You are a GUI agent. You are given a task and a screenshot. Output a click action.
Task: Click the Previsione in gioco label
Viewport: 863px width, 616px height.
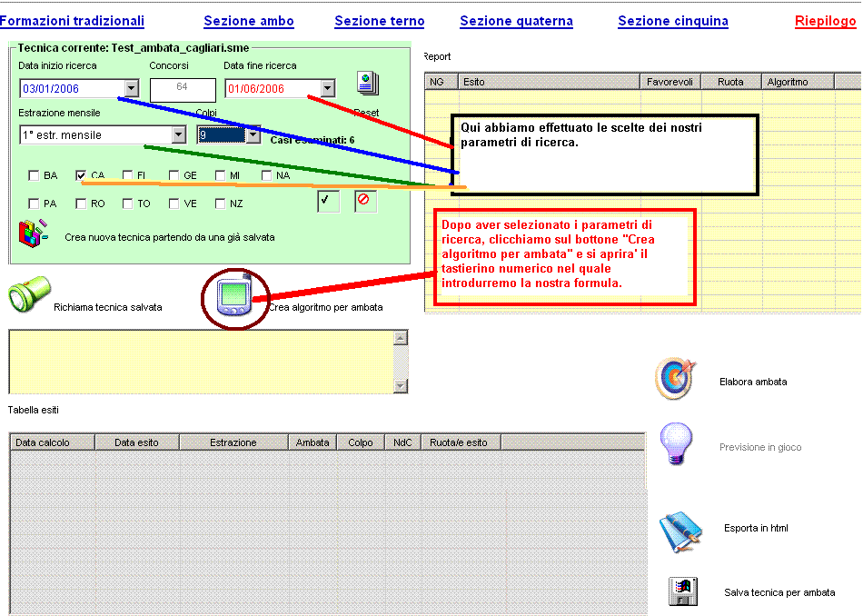tap(760, 447)
